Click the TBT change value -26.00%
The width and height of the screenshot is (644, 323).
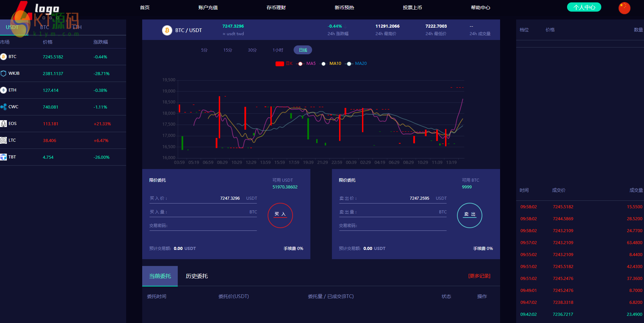click(x=102, y=157)
